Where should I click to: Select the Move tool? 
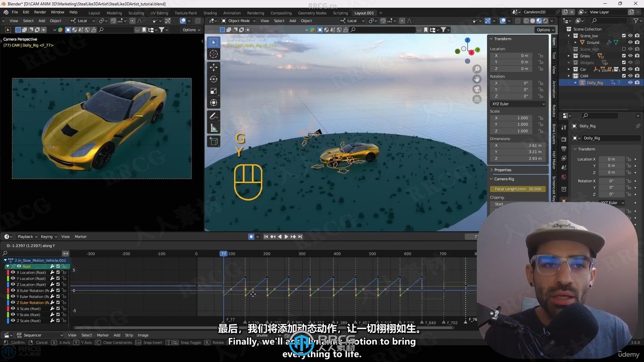[214, 67]
